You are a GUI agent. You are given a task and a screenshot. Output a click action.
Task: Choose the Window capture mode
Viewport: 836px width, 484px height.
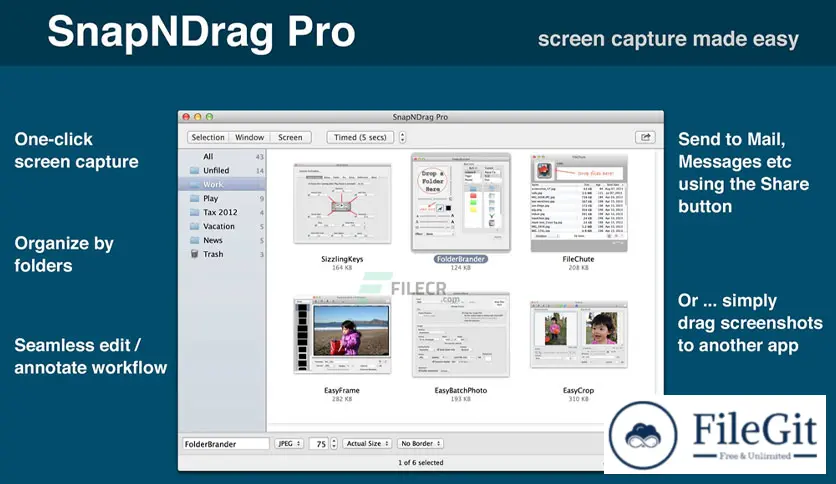(x=250, y=137)
